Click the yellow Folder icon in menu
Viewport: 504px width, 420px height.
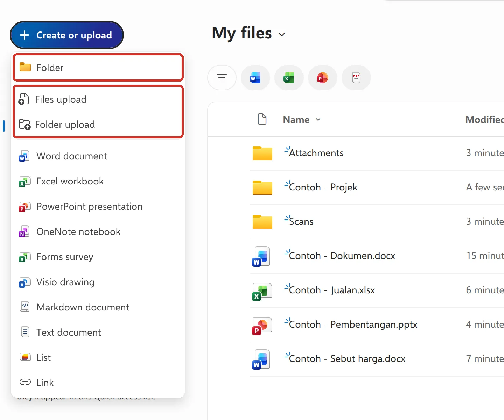tap(25, 67)
